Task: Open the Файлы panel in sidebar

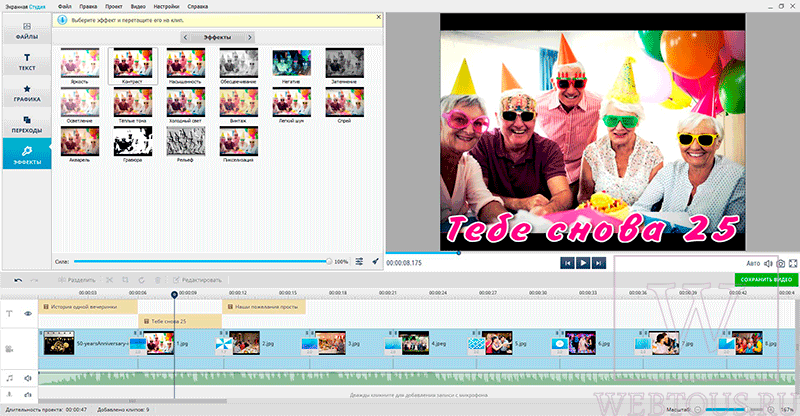Action: [27, 30]
